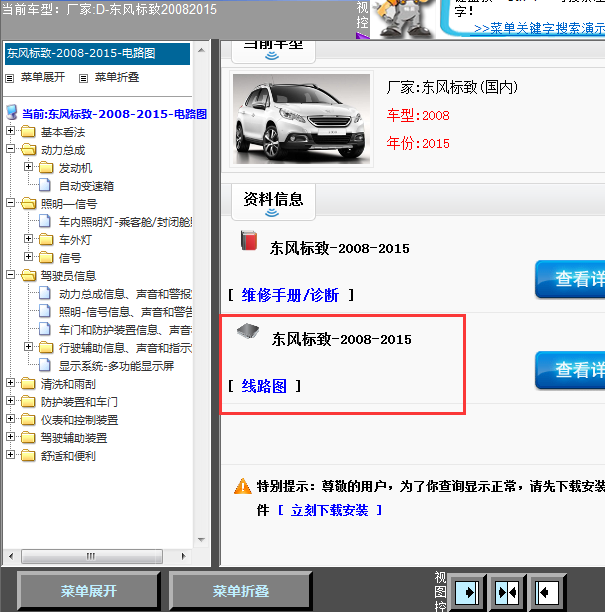
Task: Click the 自动变速箱 page icon
Action: (x=45, y=185)
